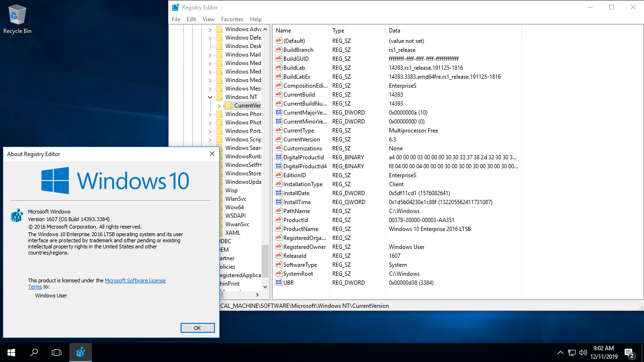644x362 pixels.
Task: Select the XAML tree item
Action: (233, 233)
